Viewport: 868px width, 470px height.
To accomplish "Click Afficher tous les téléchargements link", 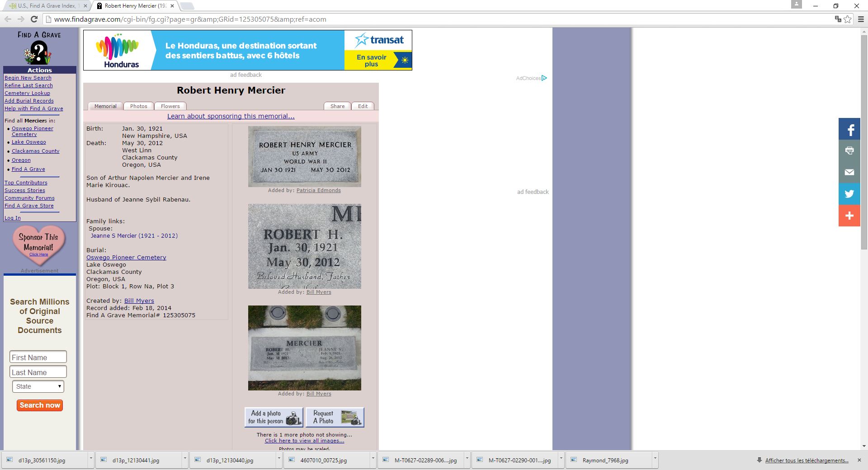I will tap(807, 461).
